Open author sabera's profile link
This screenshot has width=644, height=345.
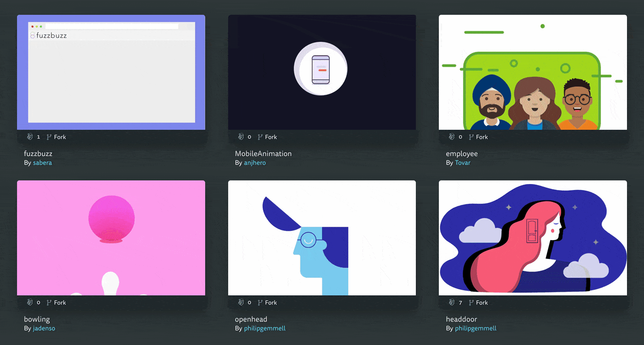click(x=42, y=163)
